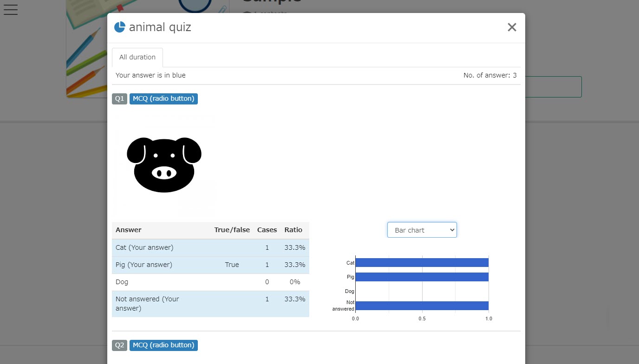Image resolution: width=639 pixels, height=364 pixels.
Task: Click the Q1 question badge
Action: tap(119, 98)
